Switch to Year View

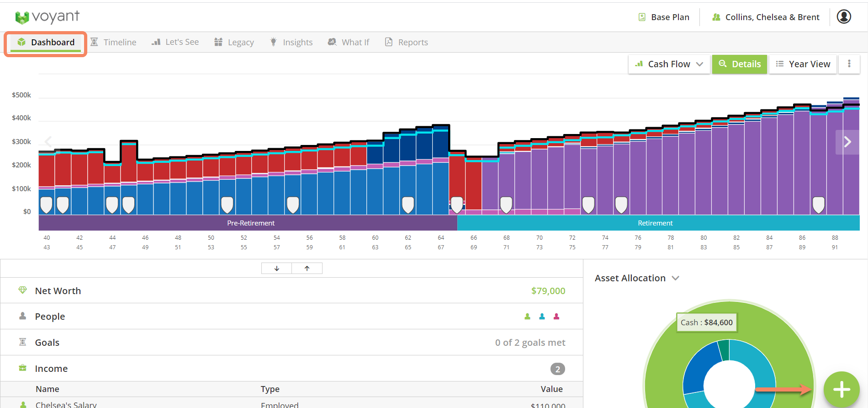coord(803,64)
